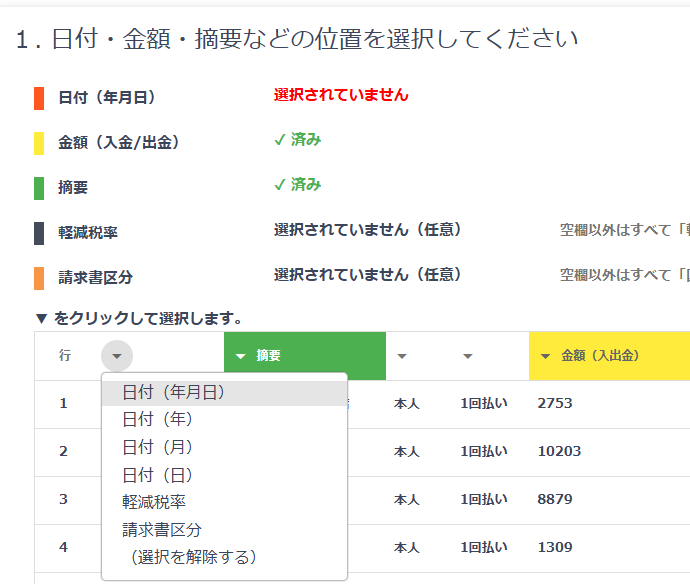
Task: Click the 金額(入金/出金) legend label
Action: [x=119, y=142]
